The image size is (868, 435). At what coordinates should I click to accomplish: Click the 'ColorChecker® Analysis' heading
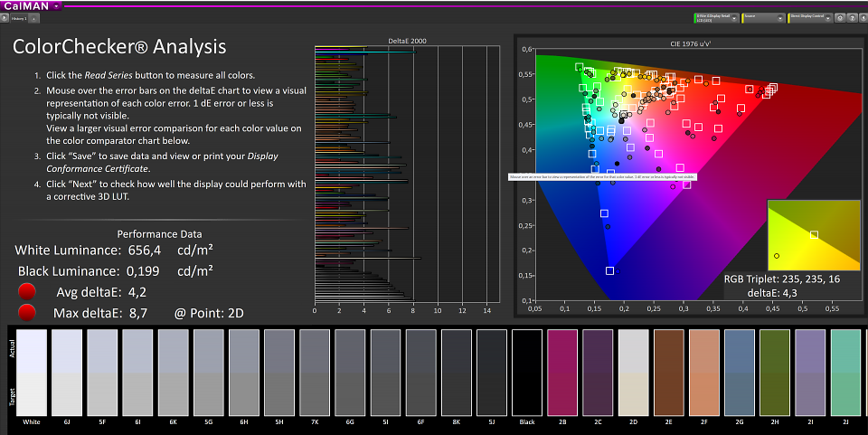(119, 46)
